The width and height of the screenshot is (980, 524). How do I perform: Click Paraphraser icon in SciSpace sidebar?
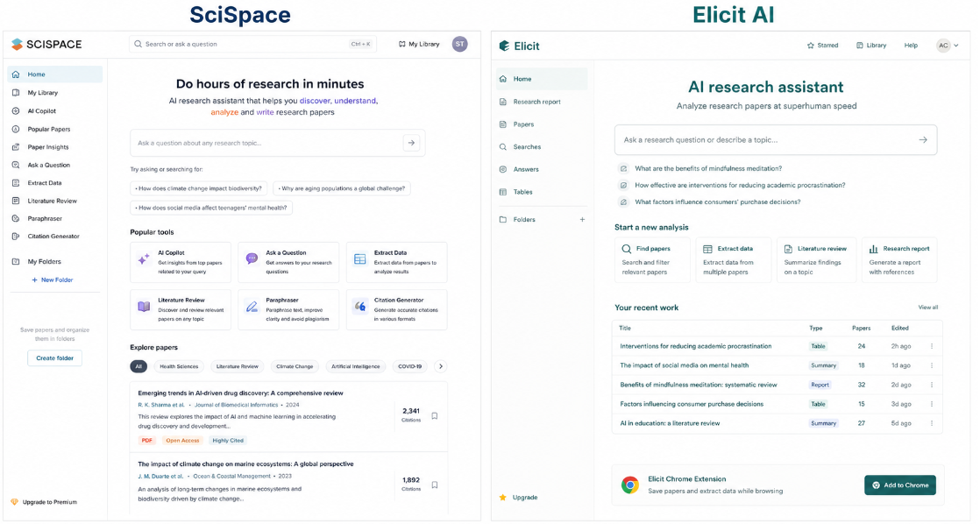pyautogui.click(x=16, y=218)
